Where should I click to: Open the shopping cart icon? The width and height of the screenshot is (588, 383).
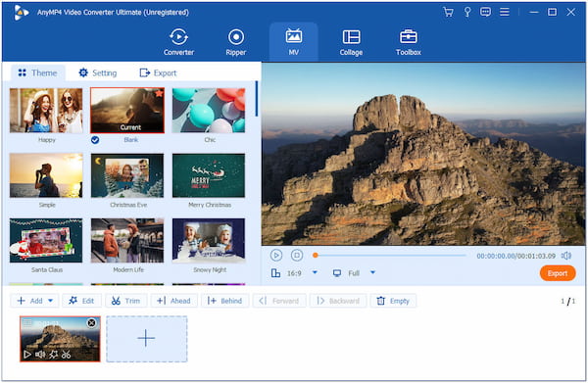click(448, 12)
